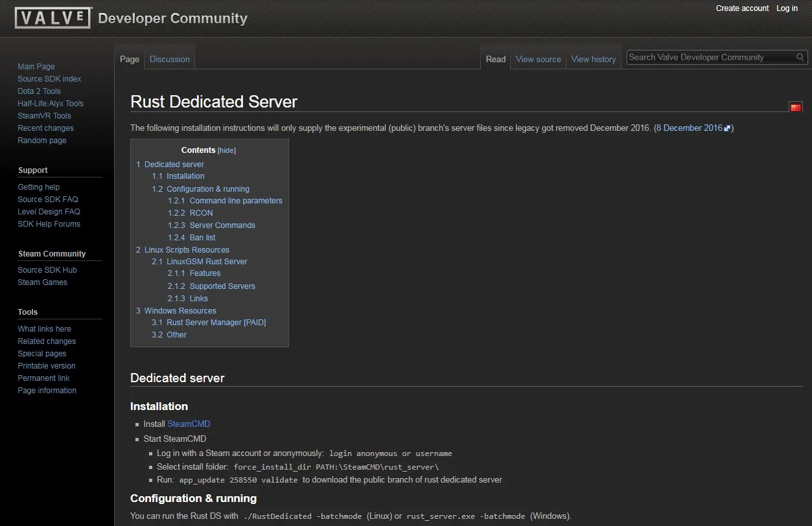This screenshot has height=526, width=812.
Task: Jump to contents item 1 Dedicated server
Action: (170, 165)
